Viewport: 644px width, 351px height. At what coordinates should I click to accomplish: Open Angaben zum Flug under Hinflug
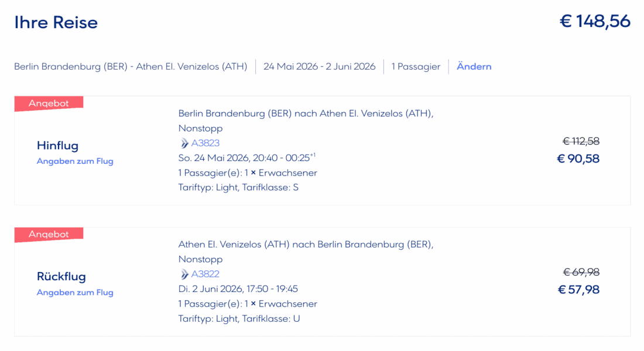(x=75, y=161)
